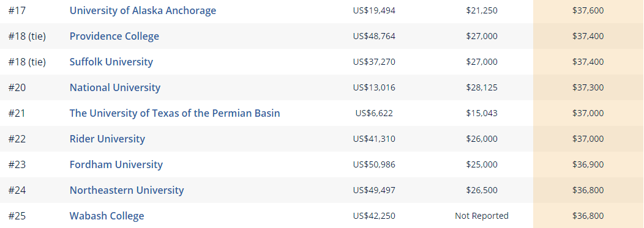The height and width of the screenshot is (228, 644).
Task: Click the $37,300 salary cell
Action: pyautogui.click(x=588, y=87)
